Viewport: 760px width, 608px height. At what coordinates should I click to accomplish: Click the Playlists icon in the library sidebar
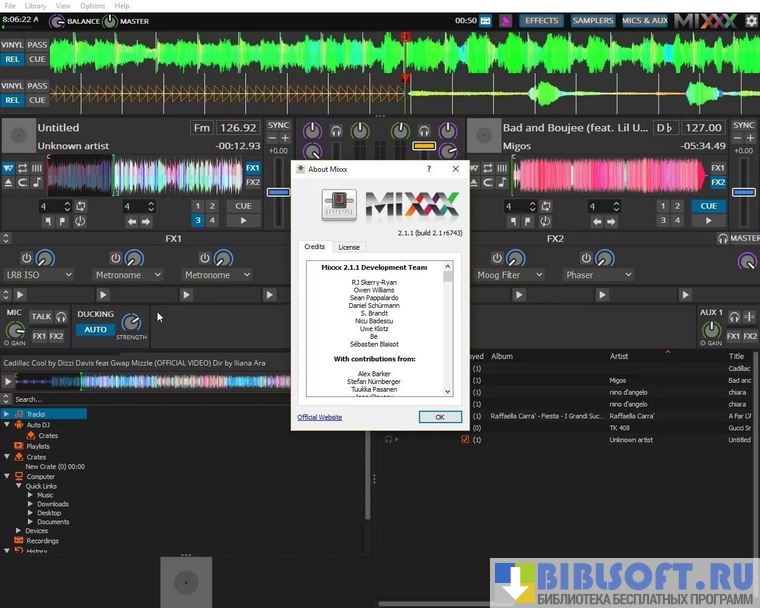[17, 446]
